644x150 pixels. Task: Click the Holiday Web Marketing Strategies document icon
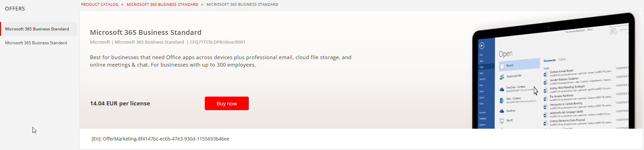[x=546, y=91]
